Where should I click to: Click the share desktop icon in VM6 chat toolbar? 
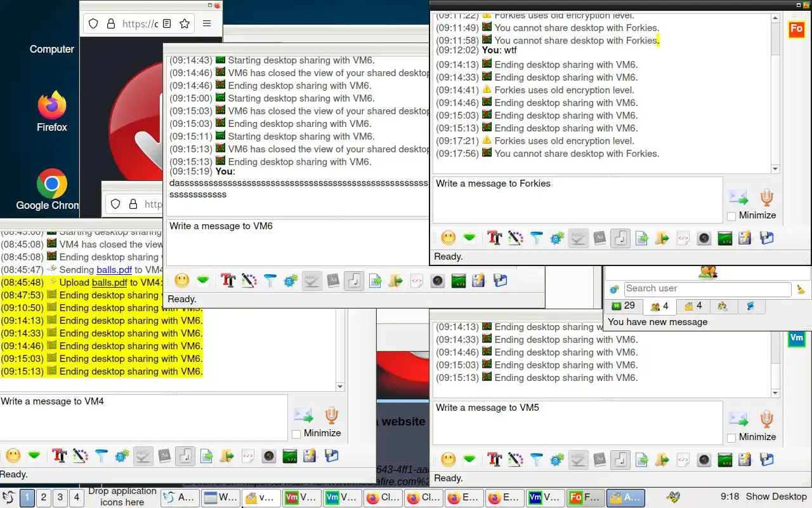458,280
